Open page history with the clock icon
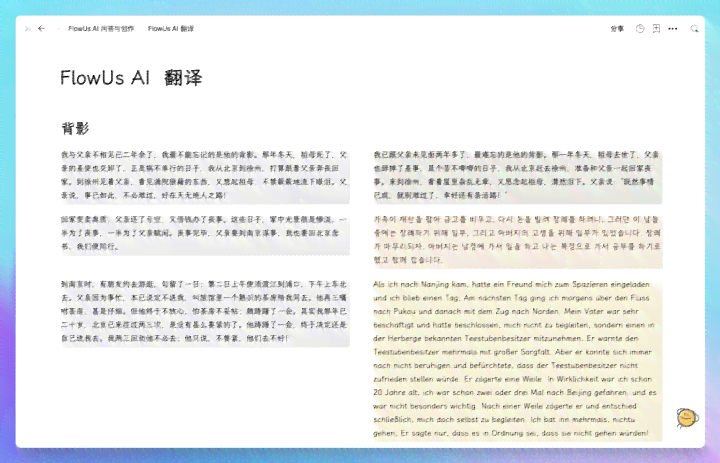720x463 pixels. point(640,28)
